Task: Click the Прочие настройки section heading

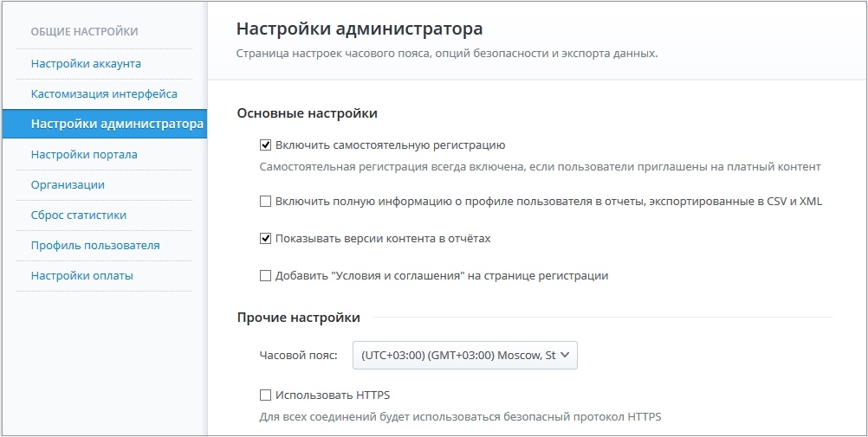Action: point(298,318)
